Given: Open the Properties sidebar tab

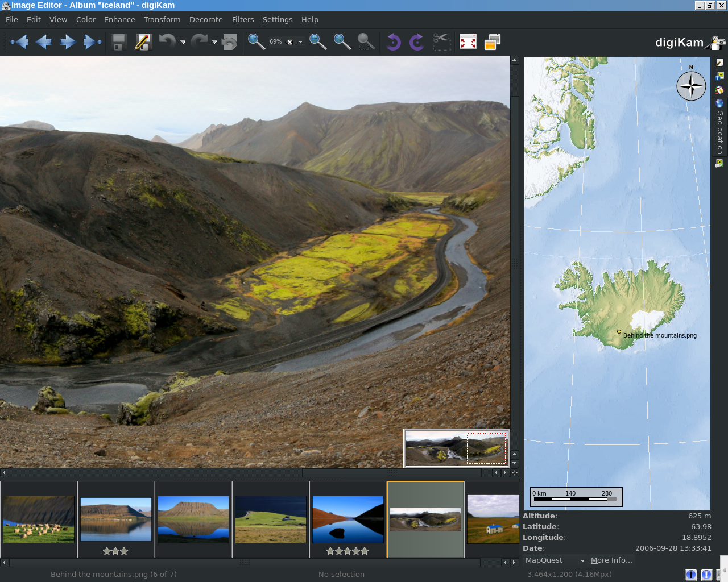Looking at the screenshot, I should [x=719, y=63].
